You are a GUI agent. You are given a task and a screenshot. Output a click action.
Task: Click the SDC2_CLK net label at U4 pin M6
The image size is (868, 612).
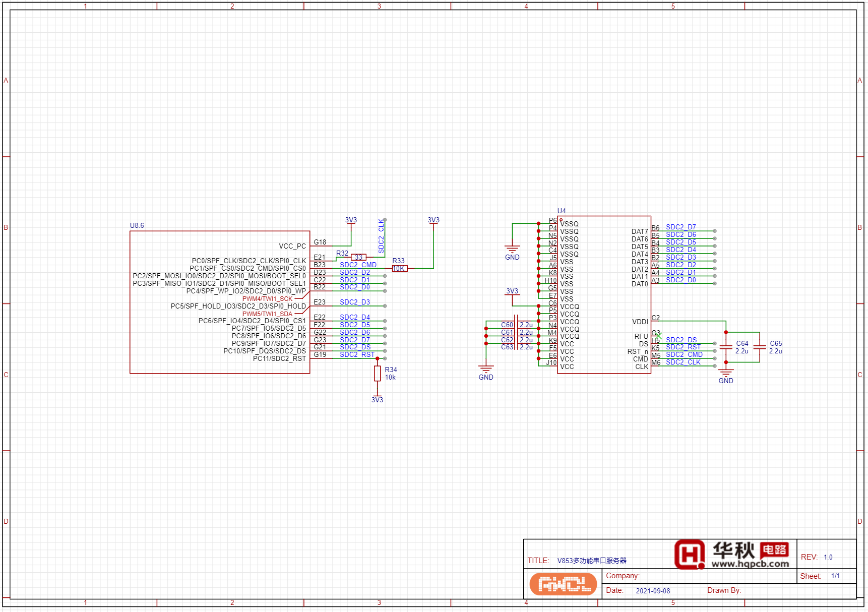pos(683,362)
